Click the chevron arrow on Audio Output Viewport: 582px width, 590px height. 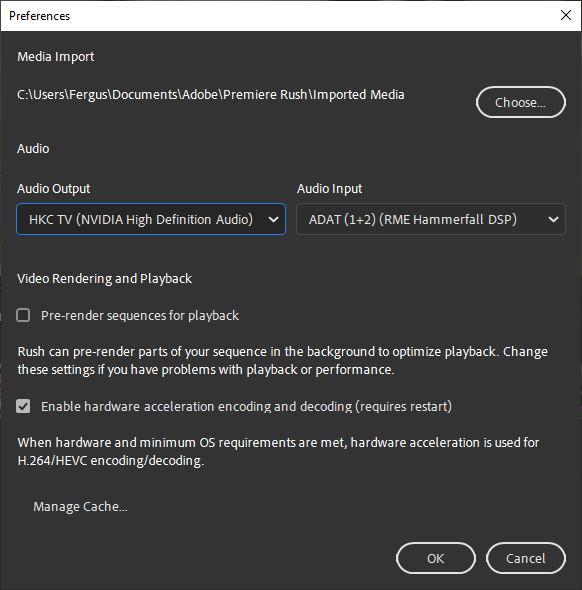click(274, 219)
